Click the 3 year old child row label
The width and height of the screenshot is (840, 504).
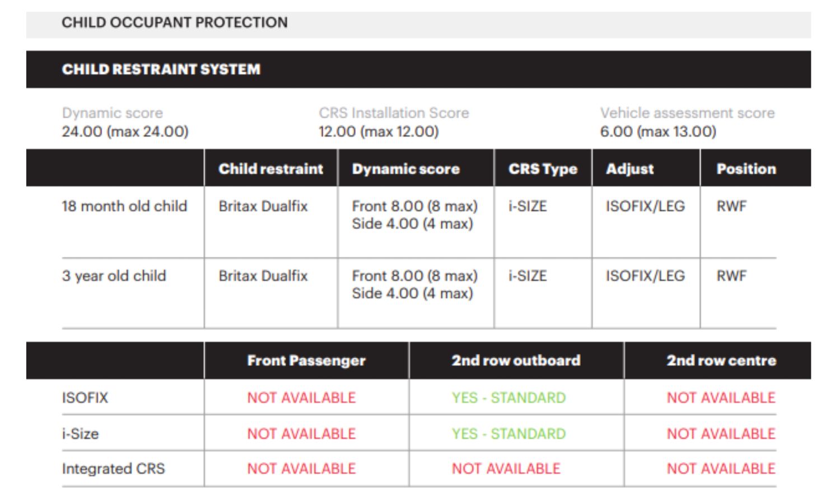114,276
